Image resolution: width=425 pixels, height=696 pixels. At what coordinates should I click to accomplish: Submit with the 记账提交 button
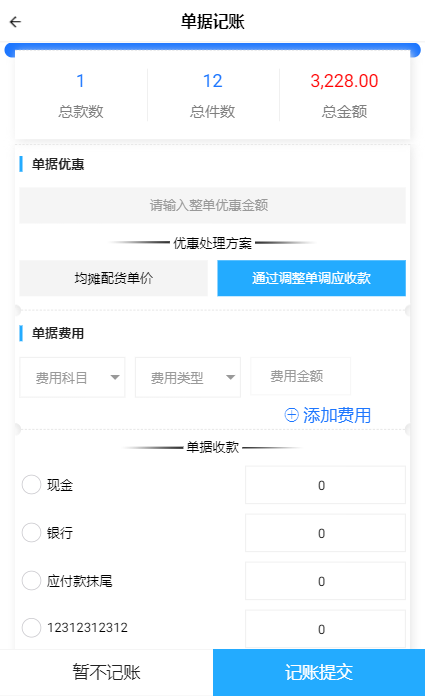tap(319, 672)
